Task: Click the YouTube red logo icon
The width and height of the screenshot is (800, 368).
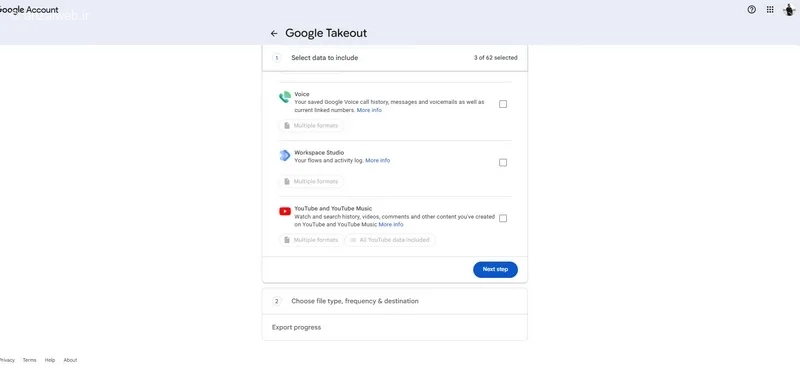Action: 285,211
